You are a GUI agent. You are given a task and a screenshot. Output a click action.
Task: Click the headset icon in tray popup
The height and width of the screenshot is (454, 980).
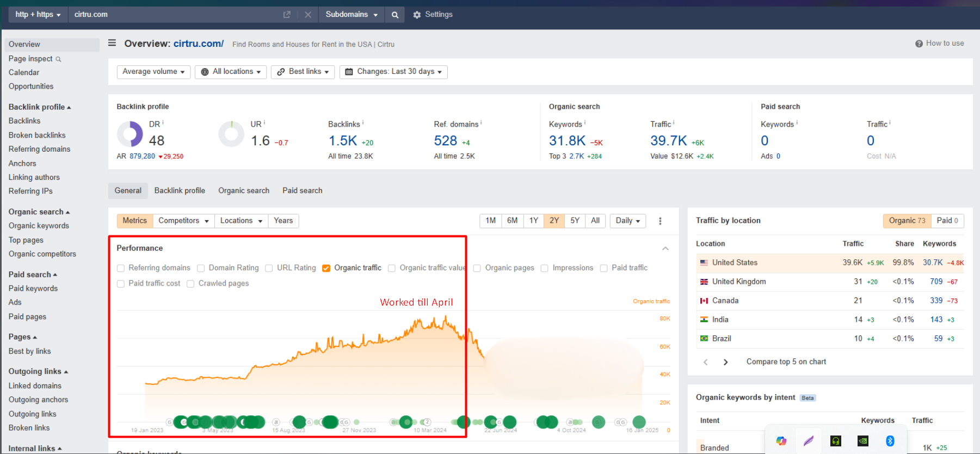(836, 441)
